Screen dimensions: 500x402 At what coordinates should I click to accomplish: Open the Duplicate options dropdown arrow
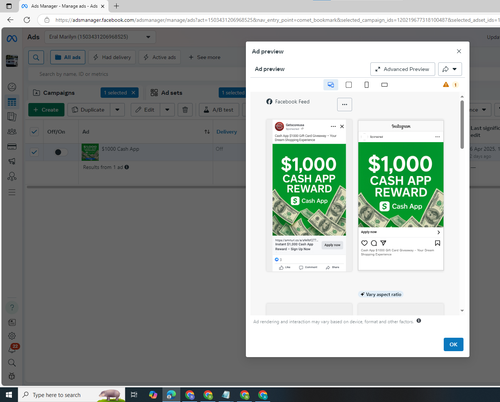point(117,110)
